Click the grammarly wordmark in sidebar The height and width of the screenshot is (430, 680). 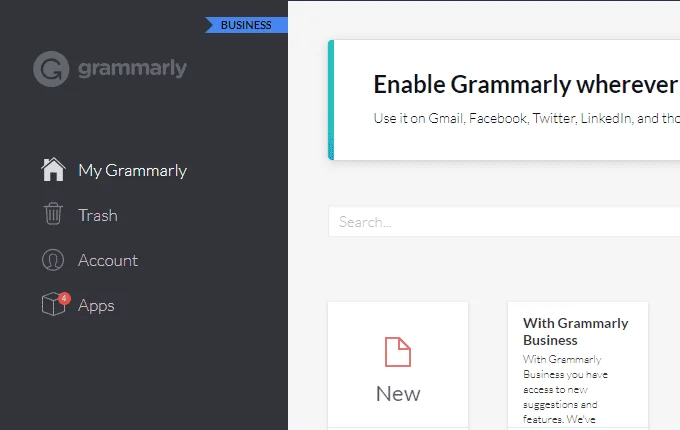click(132, 68)
